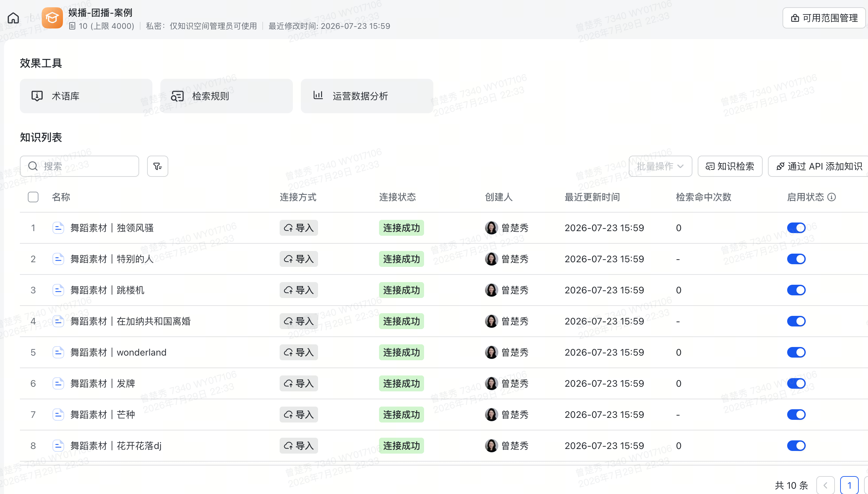Click 曾楚秀 avatar in 独领风骚 row
868x494 pixels.
point(491,228)
